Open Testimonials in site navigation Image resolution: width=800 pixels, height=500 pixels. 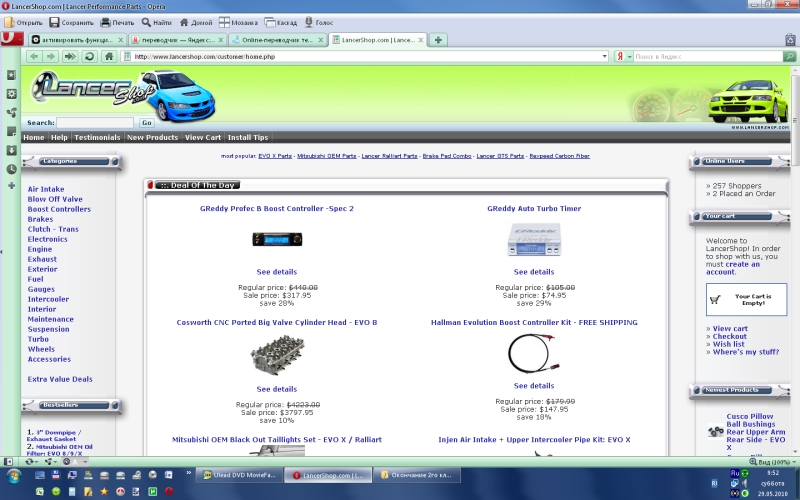coord(97,137)
